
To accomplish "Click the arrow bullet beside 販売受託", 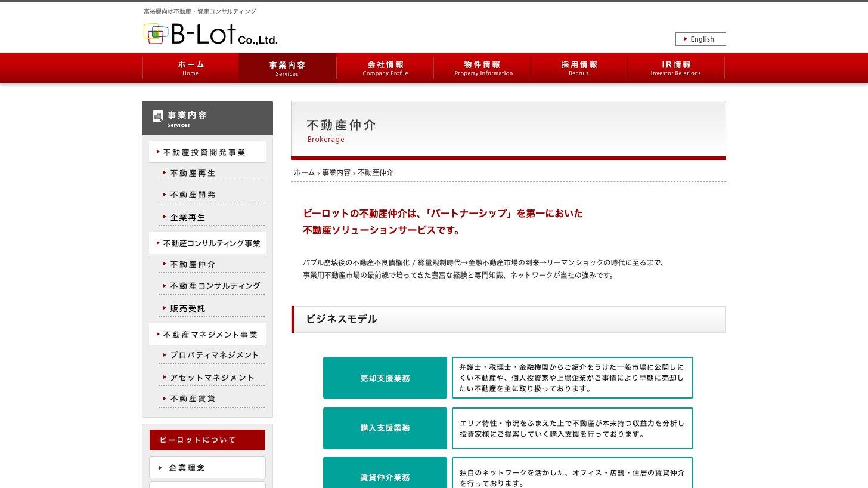I will pyautogui.click(x=165, y=308).
